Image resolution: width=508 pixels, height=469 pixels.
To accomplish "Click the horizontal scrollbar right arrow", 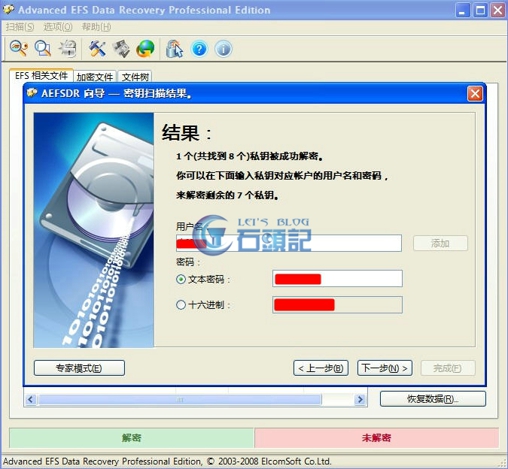I will [x=360, y=399].
